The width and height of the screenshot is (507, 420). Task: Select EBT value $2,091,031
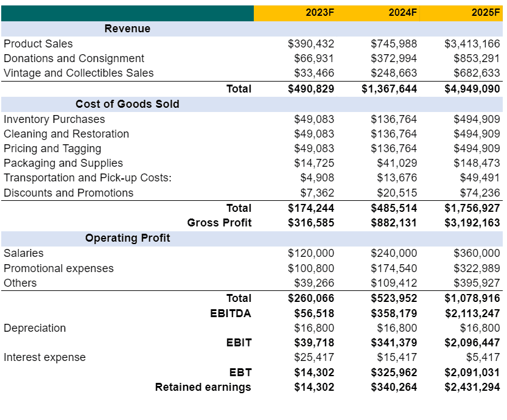(472, 373)
